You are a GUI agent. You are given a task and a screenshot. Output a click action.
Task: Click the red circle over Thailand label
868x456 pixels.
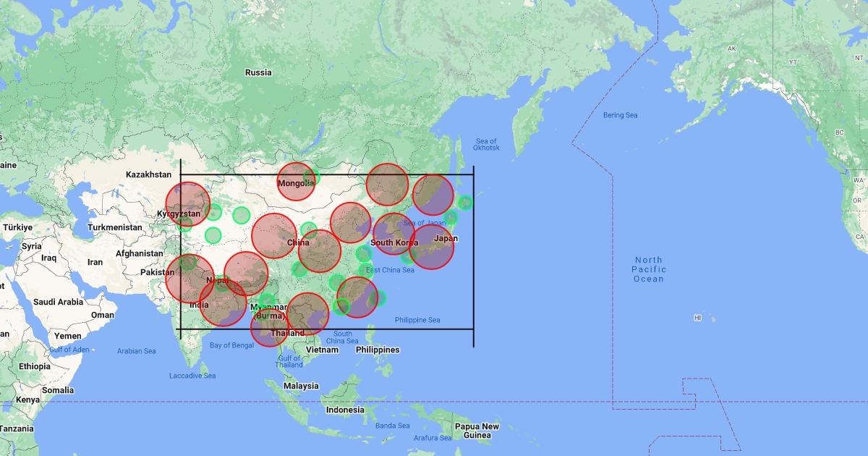click(x=269, y=328)
